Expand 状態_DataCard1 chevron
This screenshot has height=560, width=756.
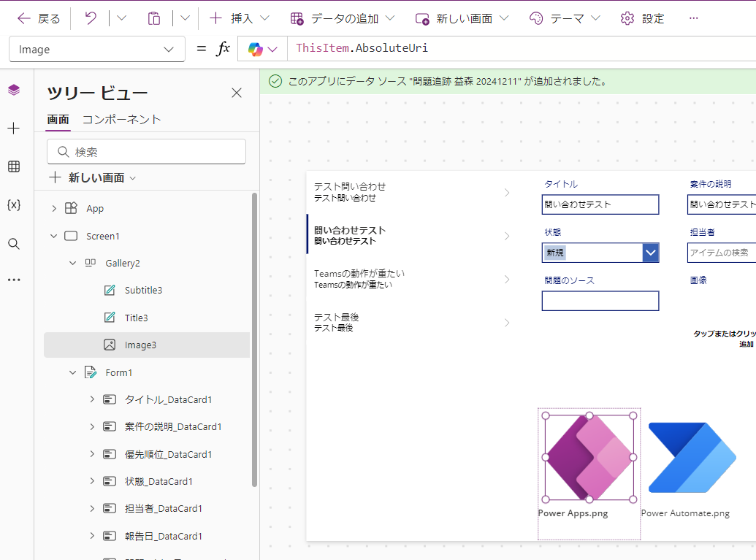point(92,481)
